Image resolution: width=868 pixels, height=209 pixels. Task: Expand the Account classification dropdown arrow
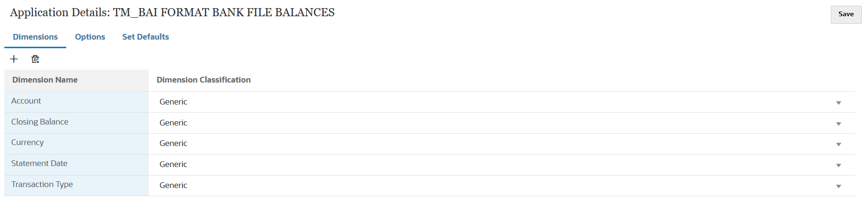(838, 103)
